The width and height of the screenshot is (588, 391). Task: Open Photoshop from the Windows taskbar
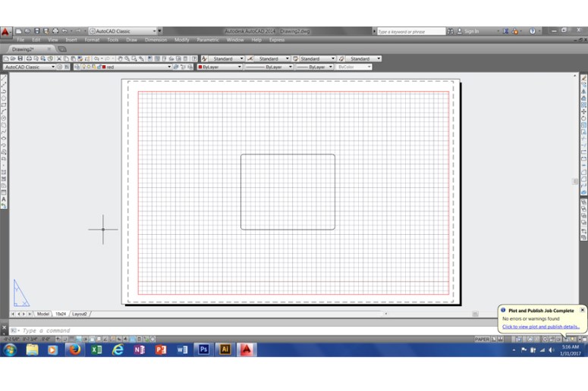203,349
